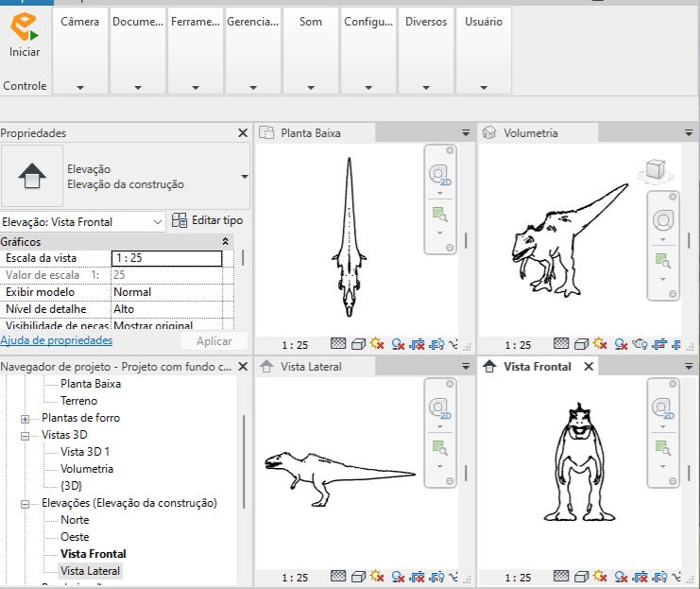The width and height of the screenshot is (700, 589).
Task: Click crop view icon in Vista Lateral bar
Action: [417, 577]
